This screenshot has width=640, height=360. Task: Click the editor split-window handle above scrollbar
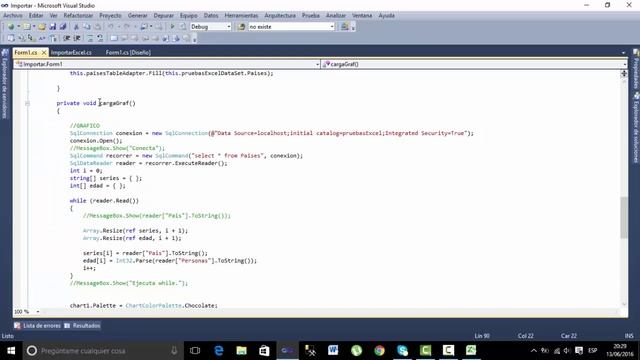624,73
